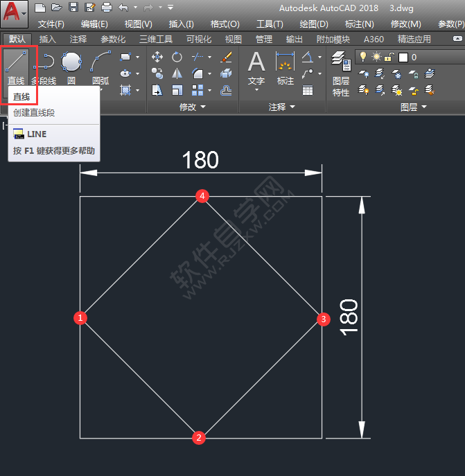465x476 pixels.
Task: Click the Multileader tool icon
Action: [308, 73]
